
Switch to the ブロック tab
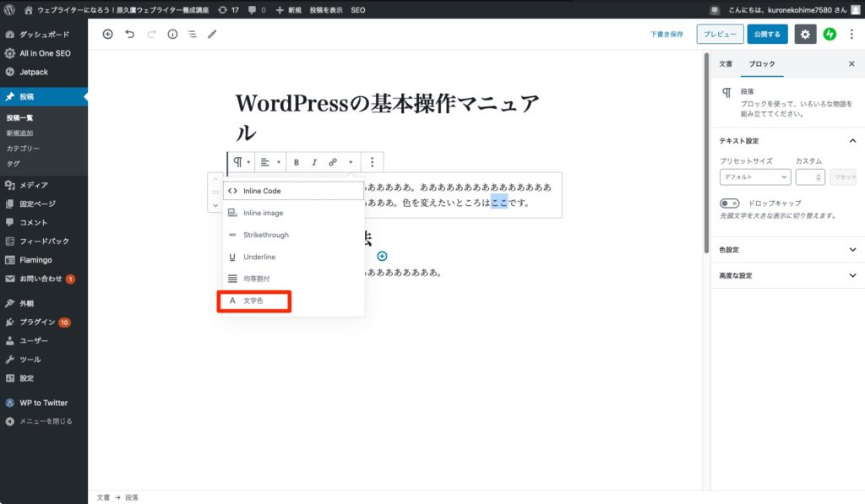762,64
